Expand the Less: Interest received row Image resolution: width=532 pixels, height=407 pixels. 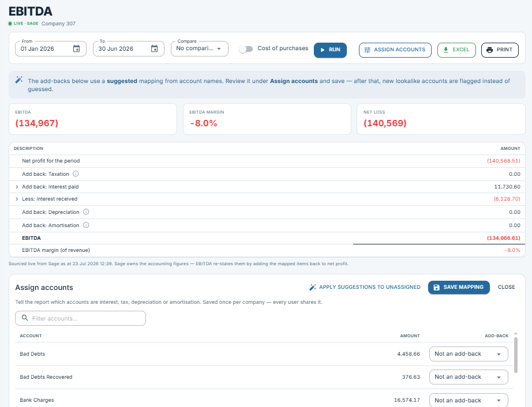pyautogui.click(x=17, y=199)
